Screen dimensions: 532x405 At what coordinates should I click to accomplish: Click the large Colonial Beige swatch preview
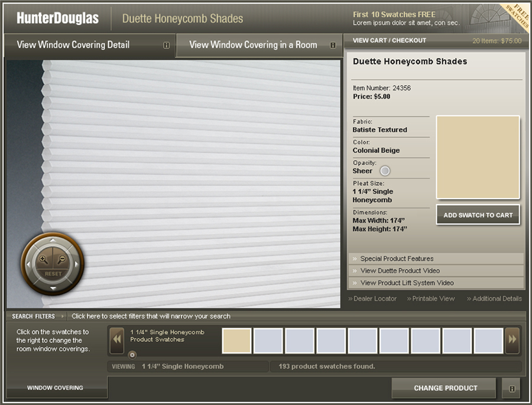coord(478,157)
